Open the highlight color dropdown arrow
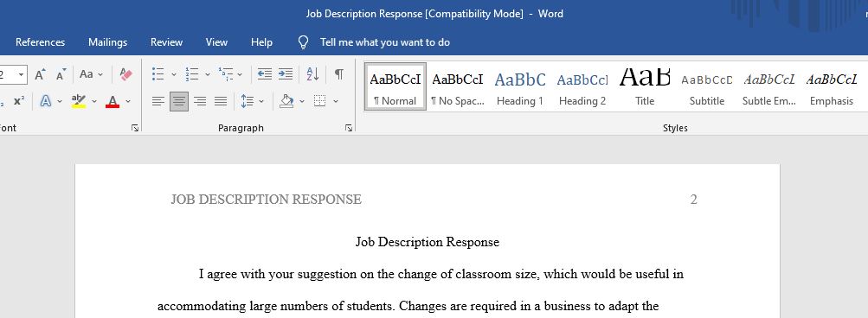The image size is (868, 318). click(x=93, y=101)
